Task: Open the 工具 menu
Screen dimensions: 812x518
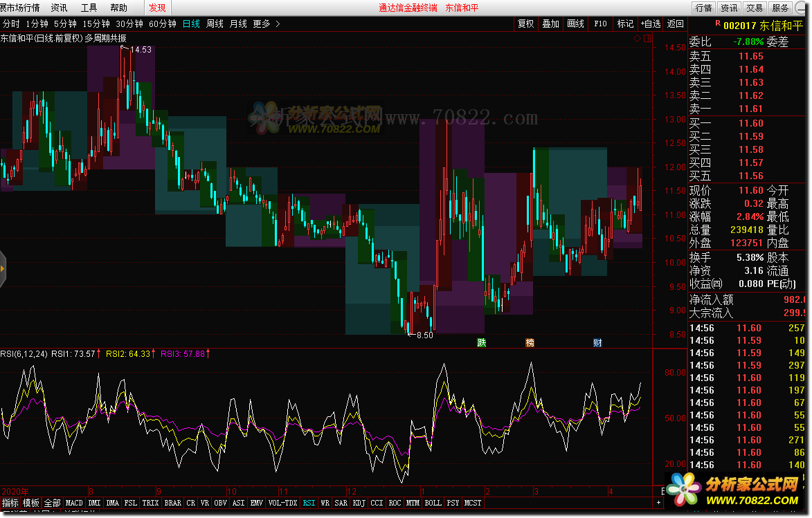Action: (x=89, y=8)
